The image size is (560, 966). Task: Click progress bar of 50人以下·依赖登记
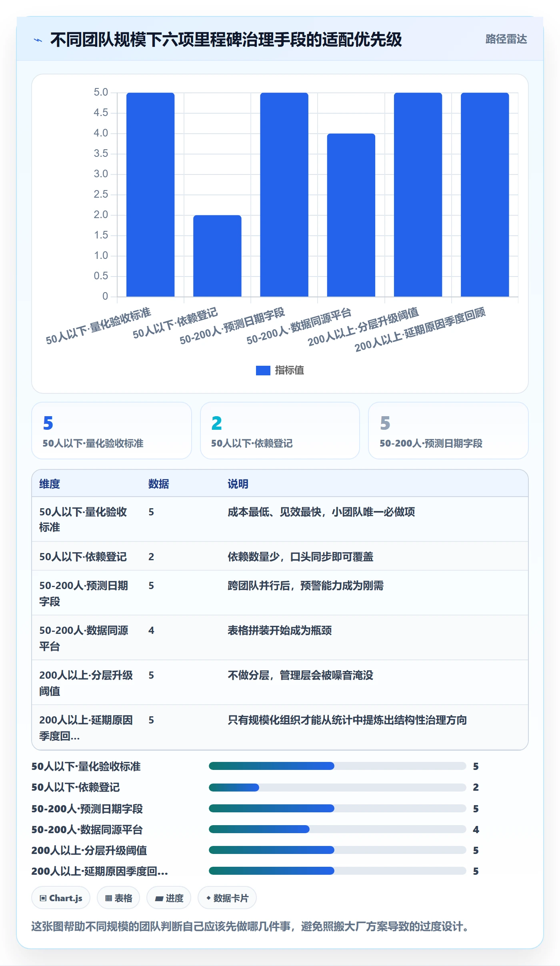pos(337,787)
